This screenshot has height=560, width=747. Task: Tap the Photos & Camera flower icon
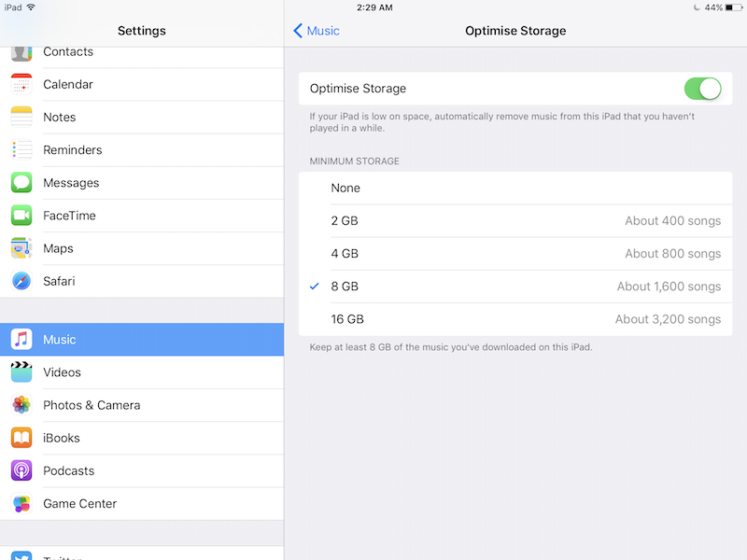click(21, 405)
